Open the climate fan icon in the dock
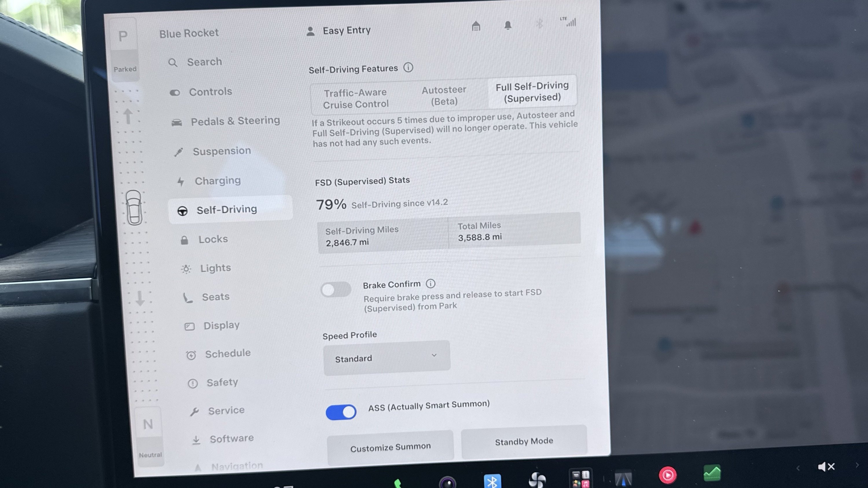 point(537,480)
